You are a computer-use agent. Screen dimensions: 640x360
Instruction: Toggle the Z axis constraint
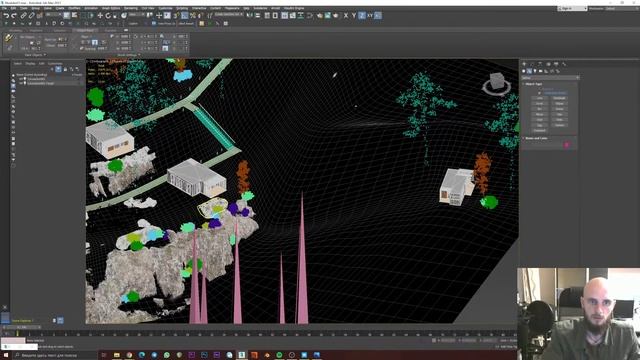tap(362, 16)
